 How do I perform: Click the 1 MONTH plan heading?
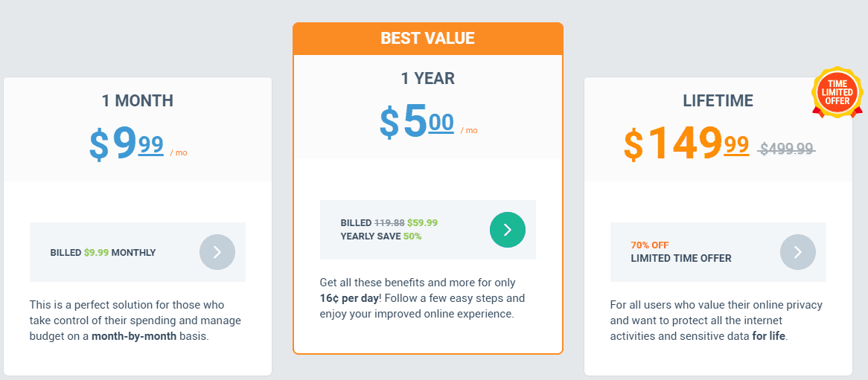click(137, 100)
